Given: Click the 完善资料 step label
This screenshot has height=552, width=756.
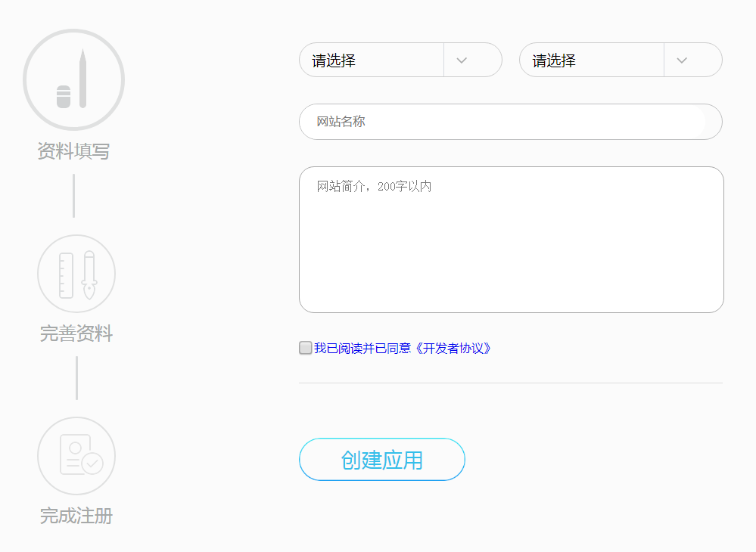Looking at the screenshot, I should pos(76,333).
